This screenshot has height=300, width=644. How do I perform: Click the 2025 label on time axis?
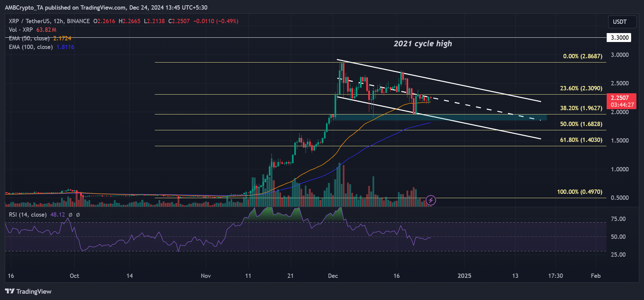pyautogui.click(x=464, y=276)
